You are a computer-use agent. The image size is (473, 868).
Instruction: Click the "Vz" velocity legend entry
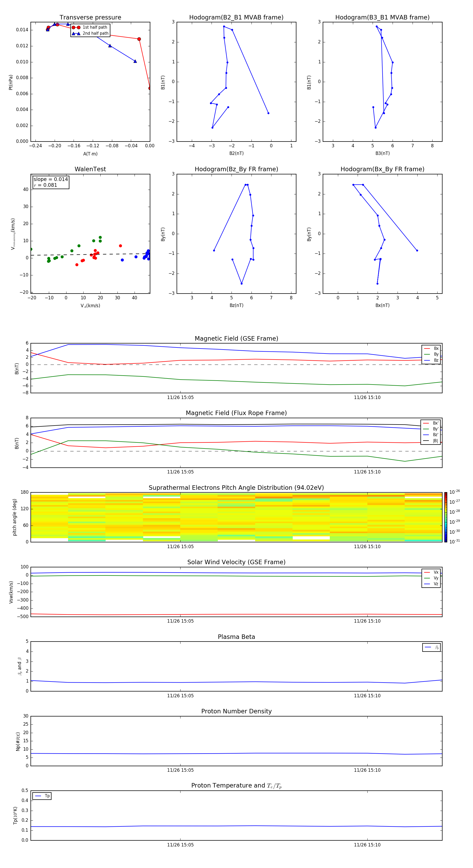point(431,584)
